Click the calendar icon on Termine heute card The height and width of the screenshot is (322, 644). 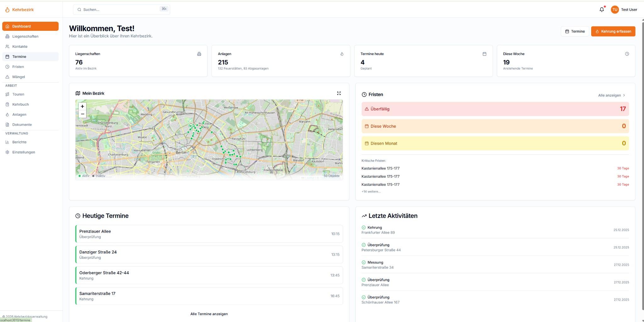tap(484, 54)
